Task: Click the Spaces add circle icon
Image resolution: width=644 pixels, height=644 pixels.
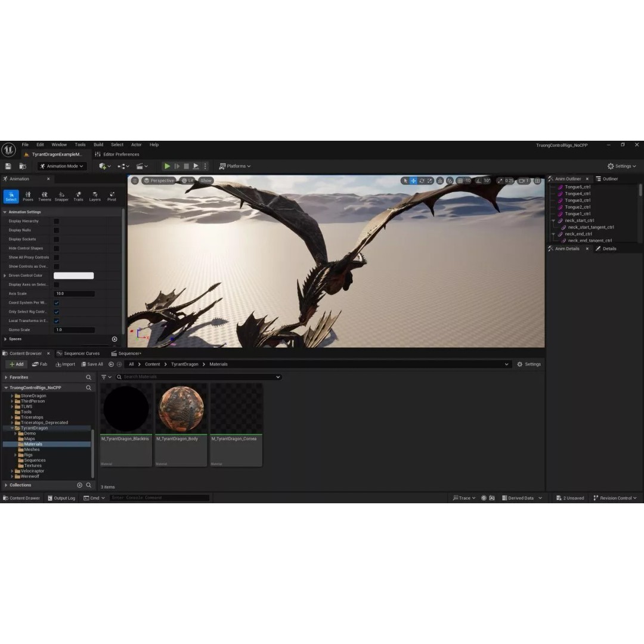Action: [114, 339]
